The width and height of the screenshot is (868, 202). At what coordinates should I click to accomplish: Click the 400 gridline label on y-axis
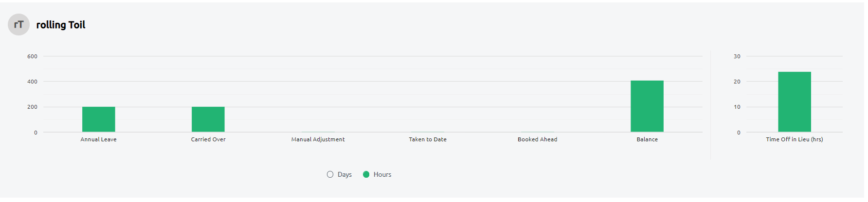[32, 82]
